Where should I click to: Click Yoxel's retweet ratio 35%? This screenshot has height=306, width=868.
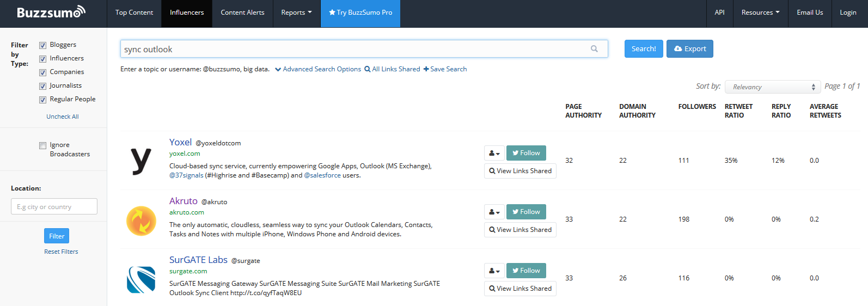pyautogui.click(x=731, y=161)
